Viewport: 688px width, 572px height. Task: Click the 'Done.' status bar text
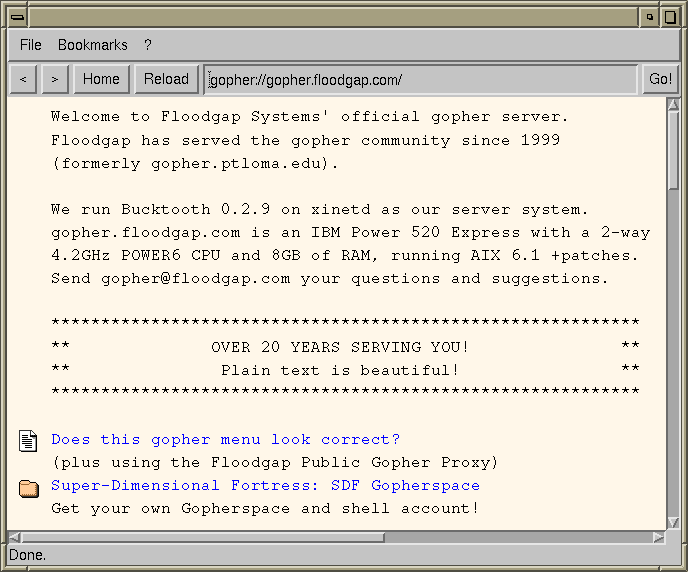[x=27, y=555]
